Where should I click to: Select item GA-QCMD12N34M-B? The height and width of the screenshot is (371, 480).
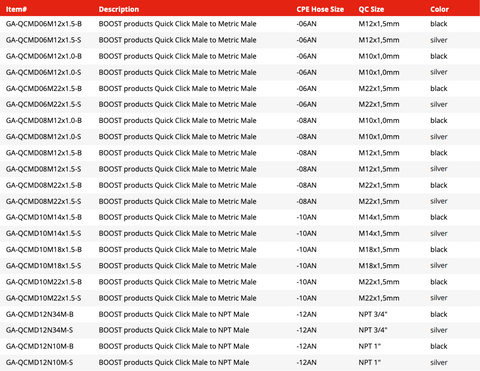[40, 314]
